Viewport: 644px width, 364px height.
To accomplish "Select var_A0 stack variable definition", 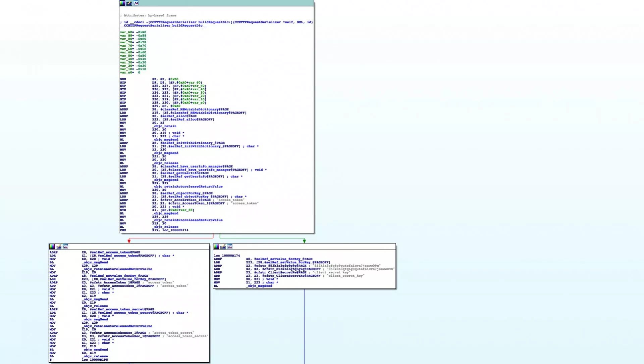I will 126,32.
